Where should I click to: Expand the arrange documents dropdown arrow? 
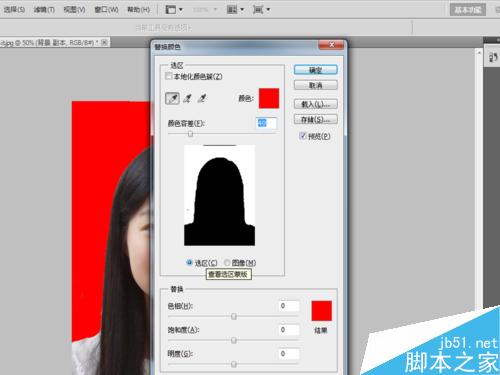[242, 9]
